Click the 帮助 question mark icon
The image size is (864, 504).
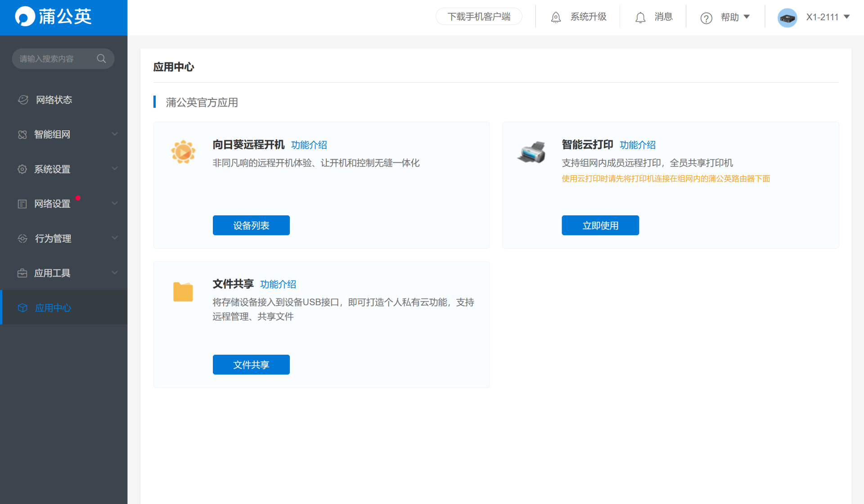706,18
